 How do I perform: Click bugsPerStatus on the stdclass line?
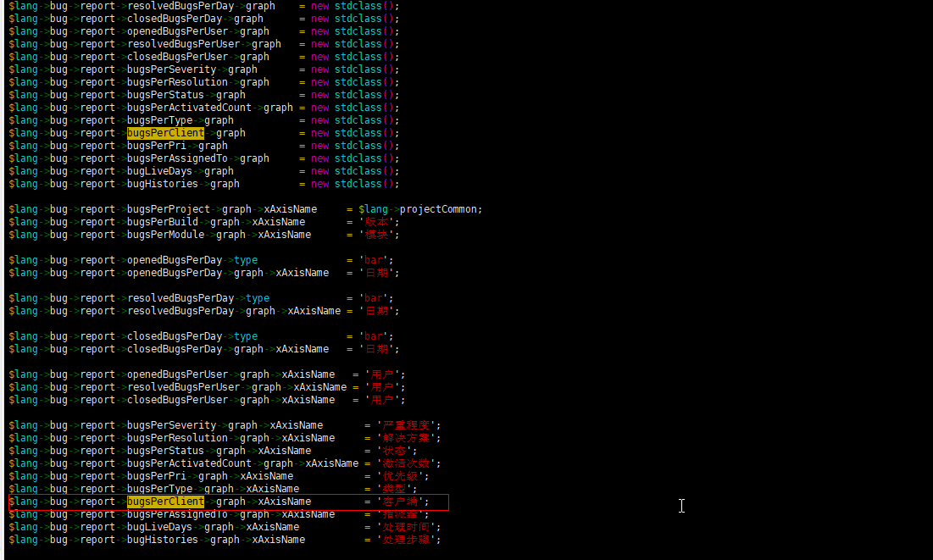tap(165, 95)
